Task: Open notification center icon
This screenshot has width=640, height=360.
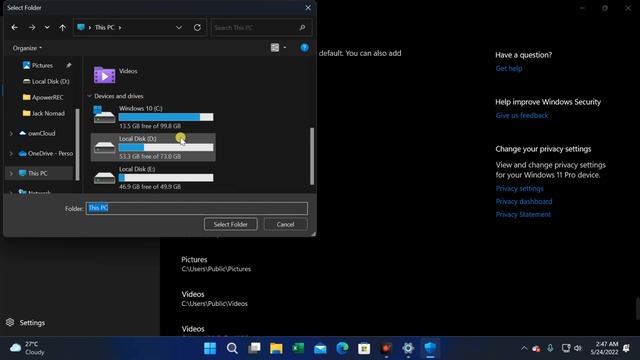Action: [627, 348]
